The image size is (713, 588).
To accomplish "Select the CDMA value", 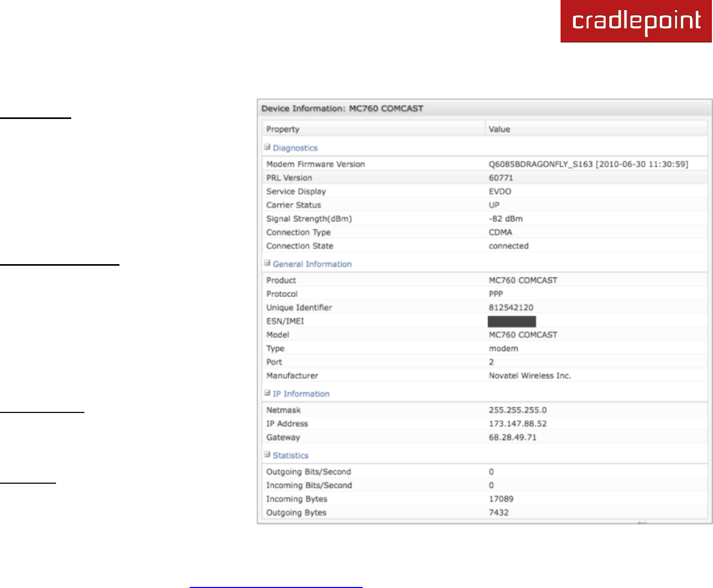I will pos(500,232).
